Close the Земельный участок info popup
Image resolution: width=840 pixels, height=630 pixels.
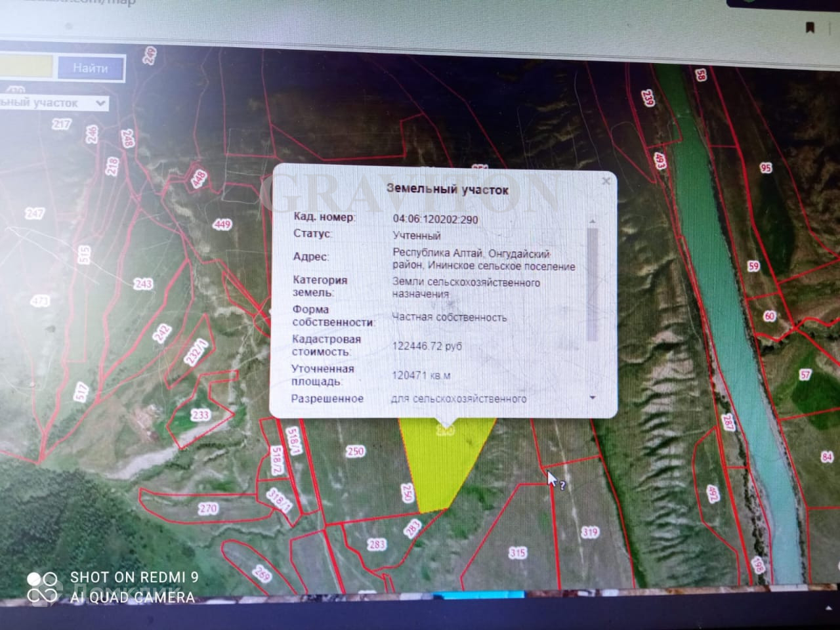[x=606, y=181]
